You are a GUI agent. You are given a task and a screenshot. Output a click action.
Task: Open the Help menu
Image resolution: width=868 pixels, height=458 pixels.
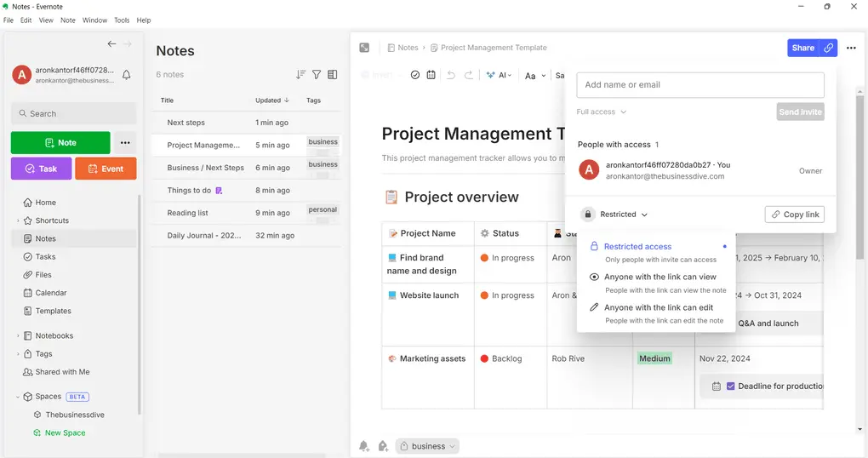point(143,20)
